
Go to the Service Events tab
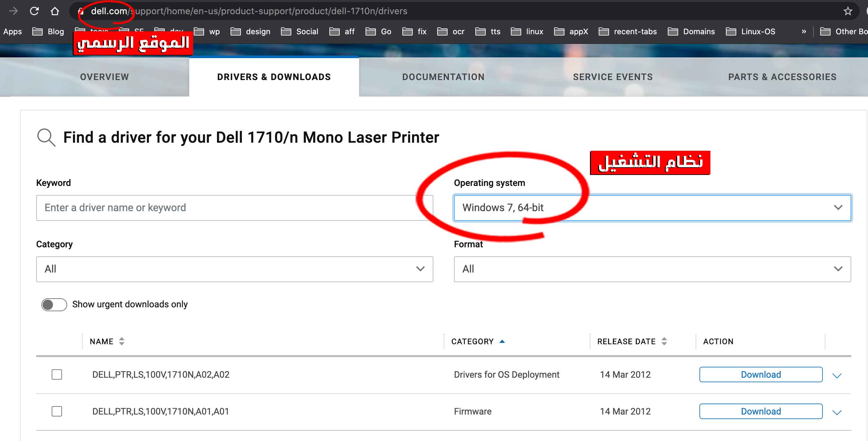[613, 77]
